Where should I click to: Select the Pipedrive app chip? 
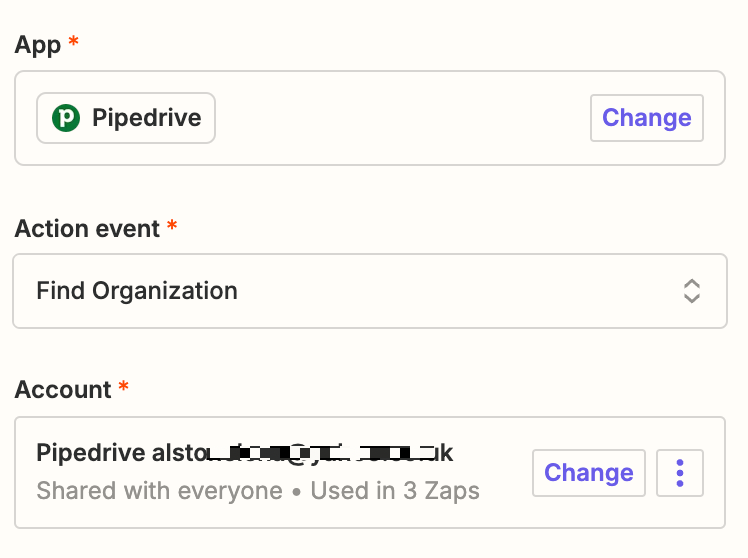point(126,118)
